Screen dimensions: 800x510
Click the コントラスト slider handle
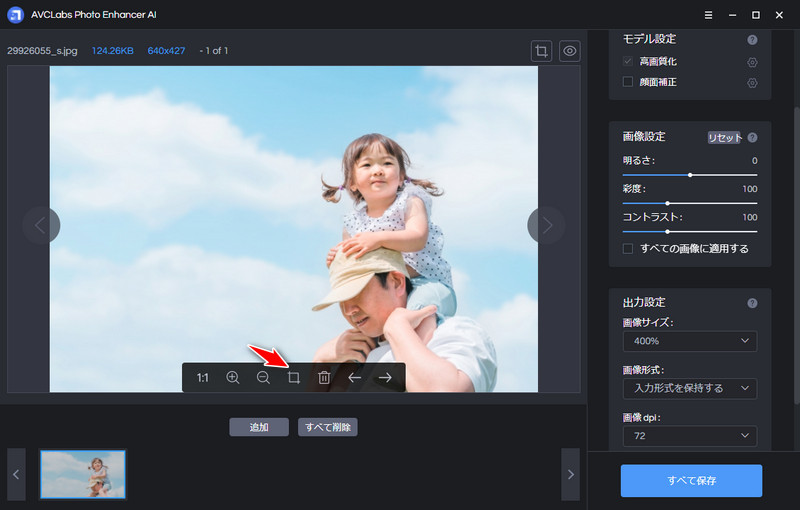(x=667, y=232)
